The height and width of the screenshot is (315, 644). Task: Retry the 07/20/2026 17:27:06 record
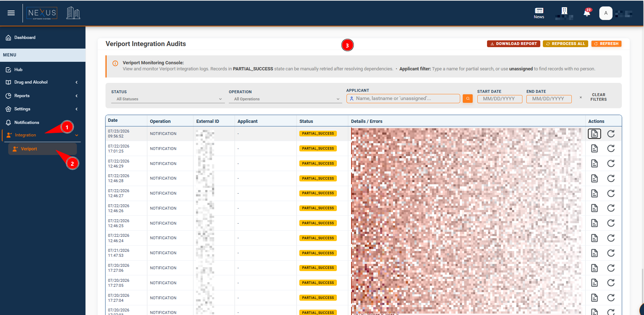(x=611, y=268)
